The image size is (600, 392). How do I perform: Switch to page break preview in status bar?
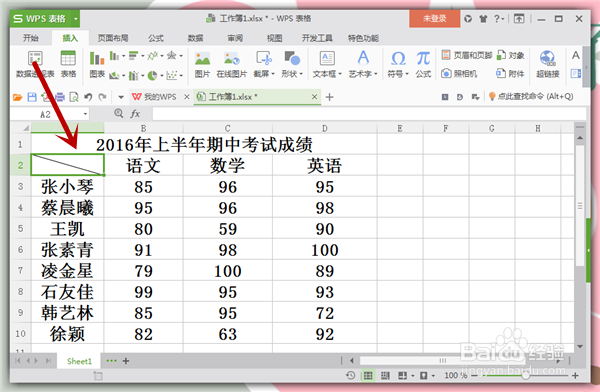[385, 376]
